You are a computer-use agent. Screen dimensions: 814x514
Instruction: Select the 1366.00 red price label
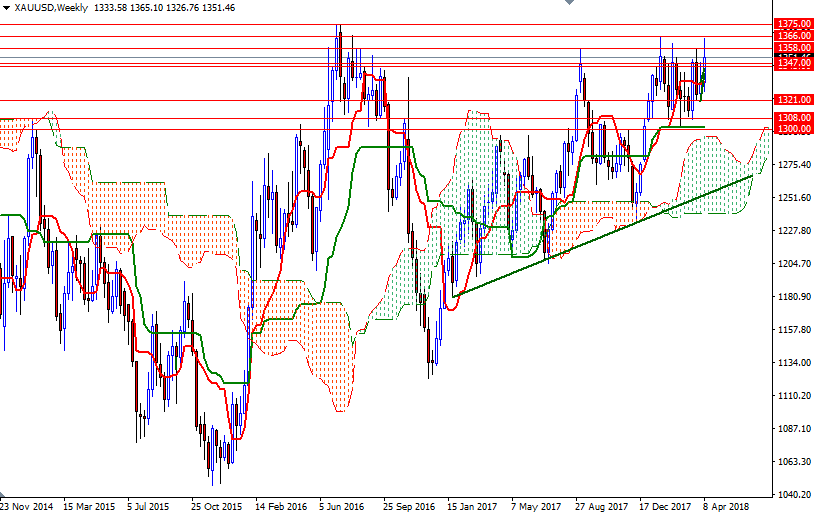[x=792, y=35]
